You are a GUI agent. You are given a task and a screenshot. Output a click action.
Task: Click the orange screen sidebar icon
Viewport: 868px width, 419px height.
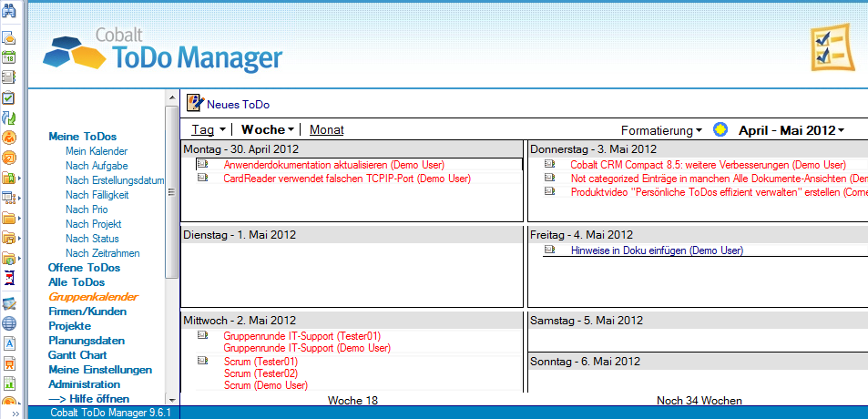9,158
